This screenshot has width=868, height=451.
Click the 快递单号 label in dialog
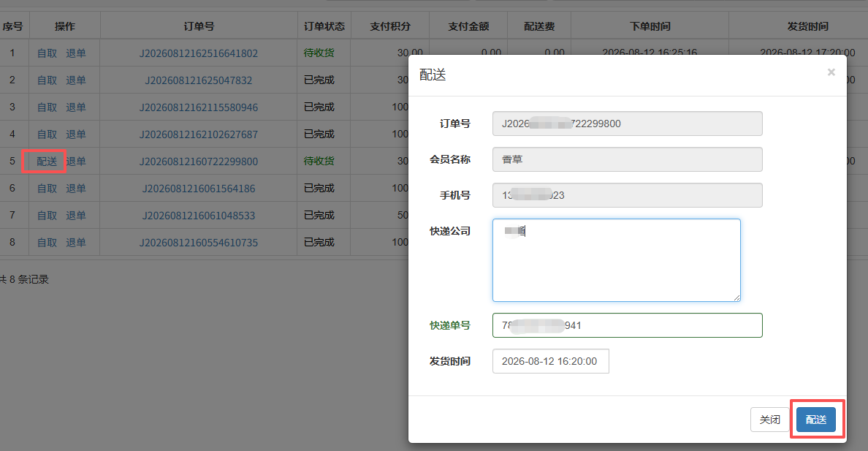(450, 325)
